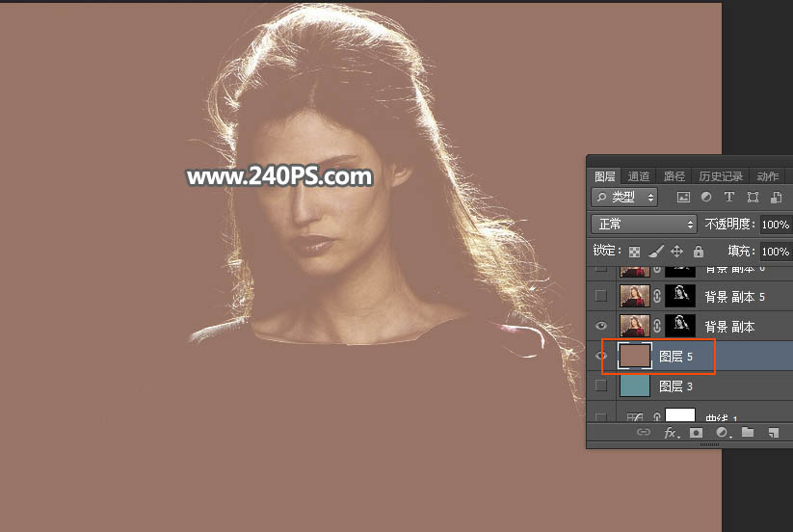Click brown thumbnail of 图层 5

[635, 356]
